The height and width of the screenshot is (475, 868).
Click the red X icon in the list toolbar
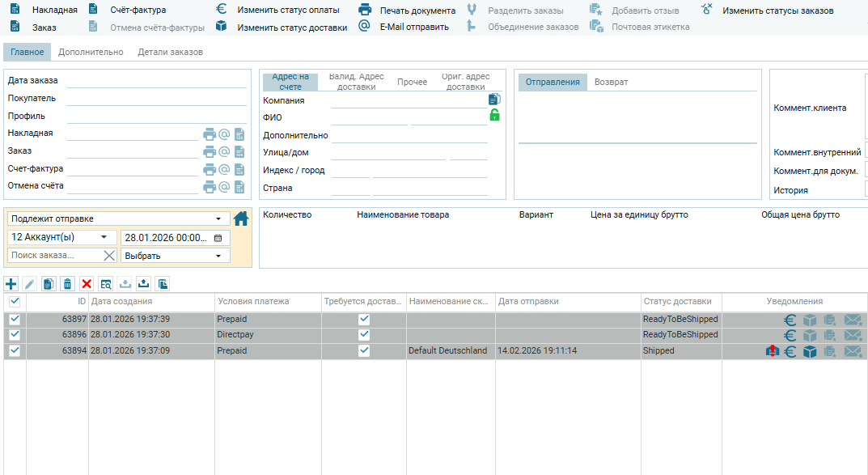87,284
